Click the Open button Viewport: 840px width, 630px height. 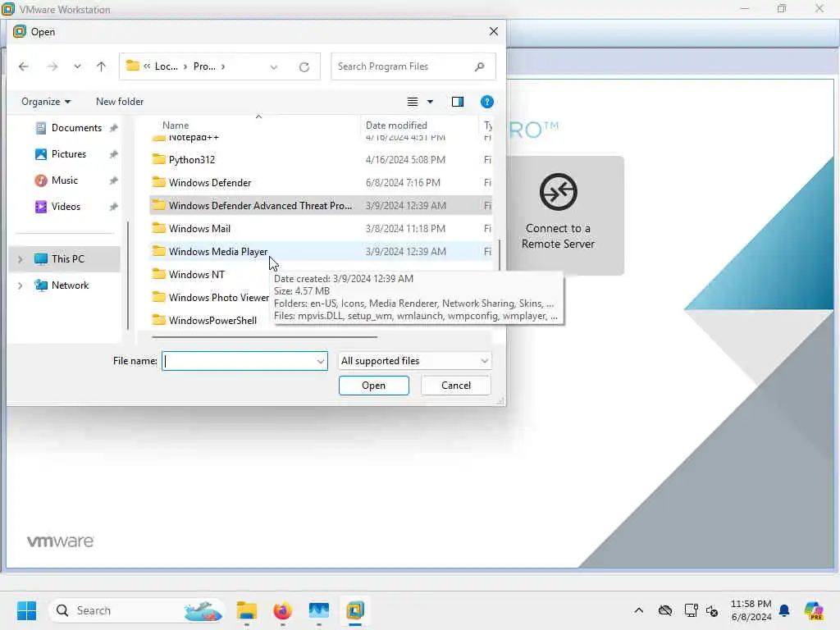tap(373, 386)
